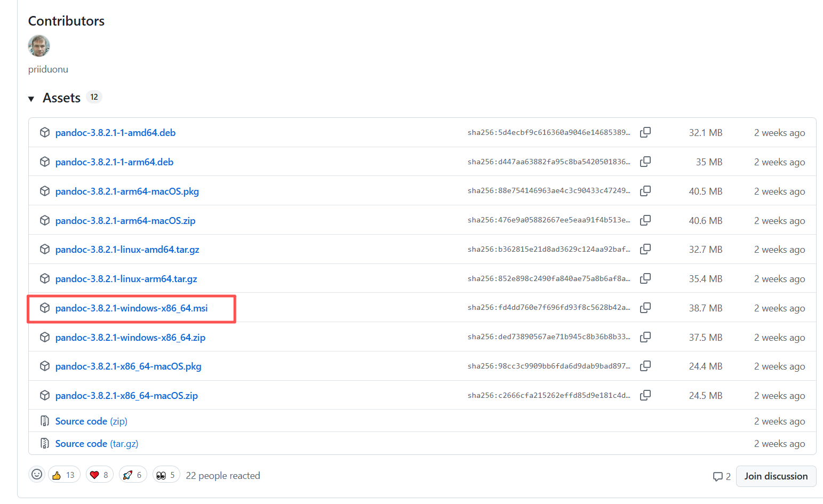Screen dimensions: 823x504
Task: Click package icon beside linux-amd64.tar.gz
Action: click(x=45, y=249)
